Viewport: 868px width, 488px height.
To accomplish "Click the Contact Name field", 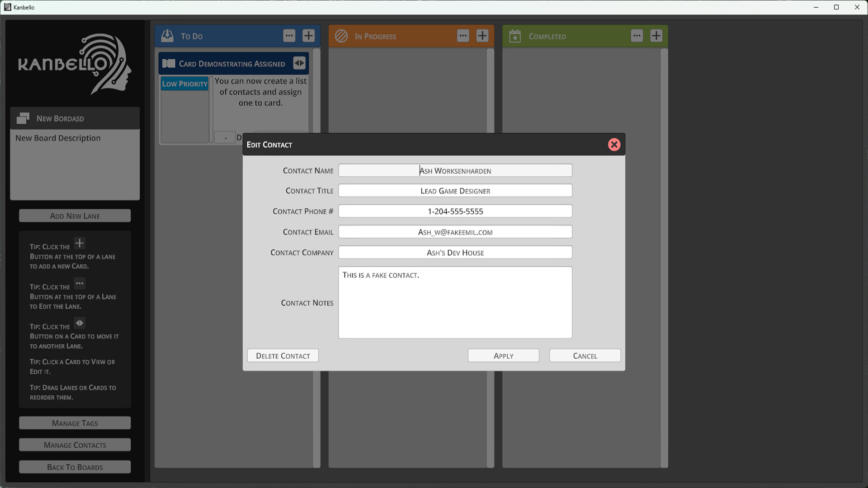I will (455, 170).
